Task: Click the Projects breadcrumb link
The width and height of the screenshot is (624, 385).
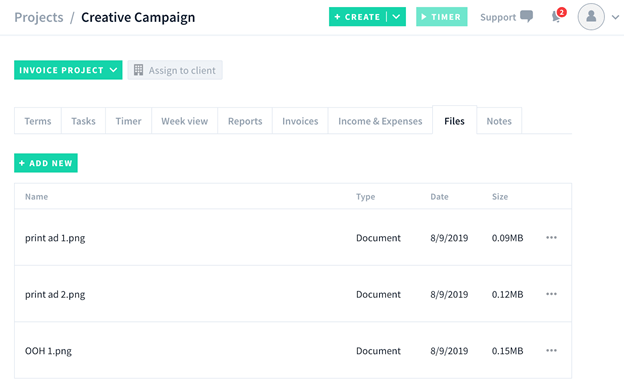Action: pos(39,18)
